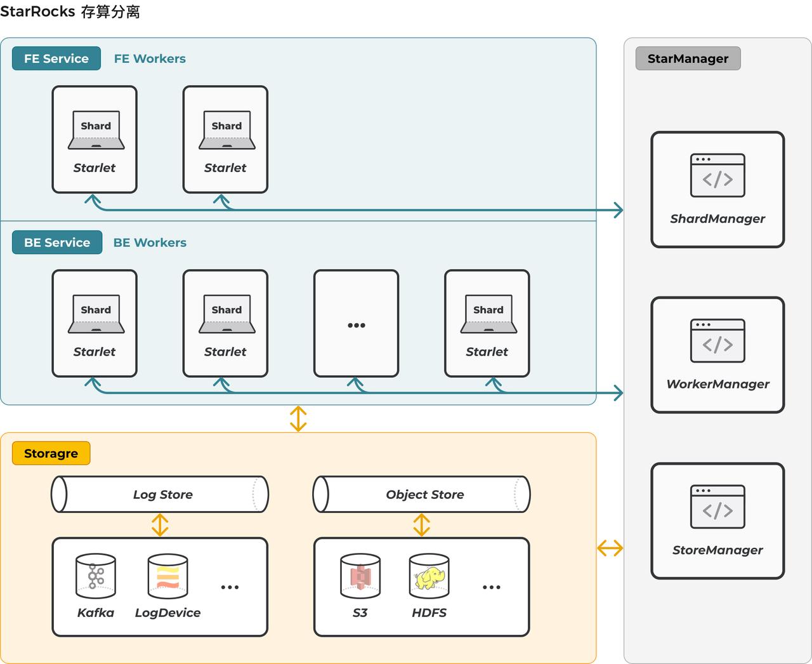Viewport: 812px width, 664px height.
Task: Click the HDFS caption
Action: point(429,613)
